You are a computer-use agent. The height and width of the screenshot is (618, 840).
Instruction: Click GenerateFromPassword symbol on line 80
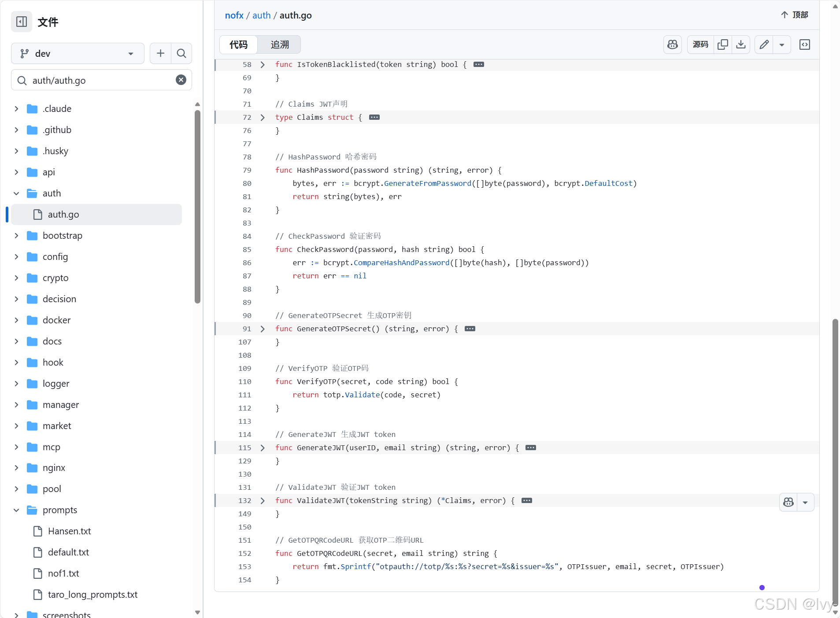428,183
